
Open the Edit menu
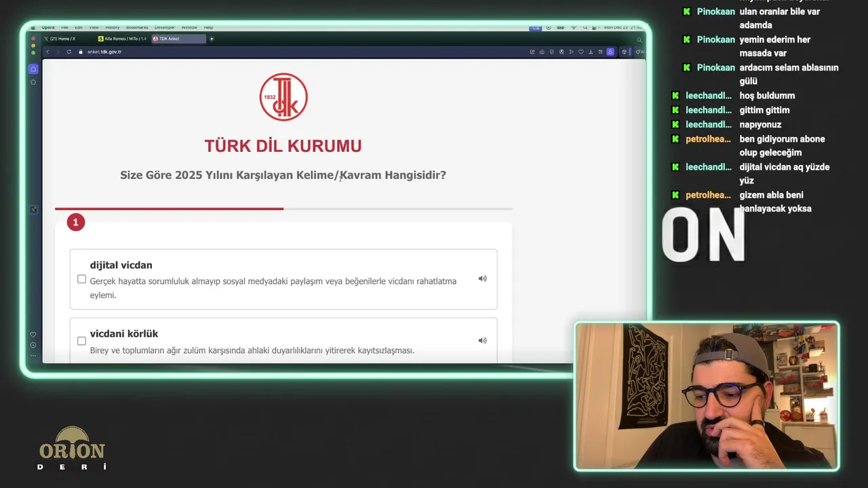tap(79, 27)
